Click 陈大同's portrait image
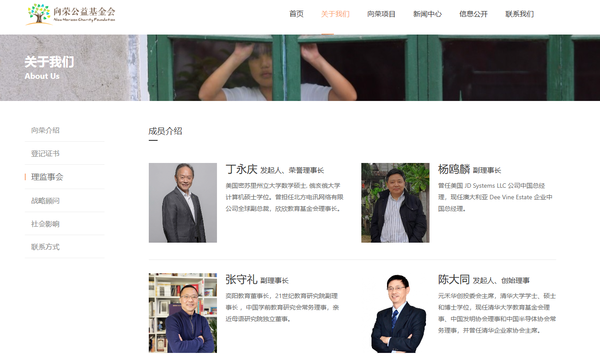Image resolution: width=600 pixels, height=364 pixels. (395, 313)
